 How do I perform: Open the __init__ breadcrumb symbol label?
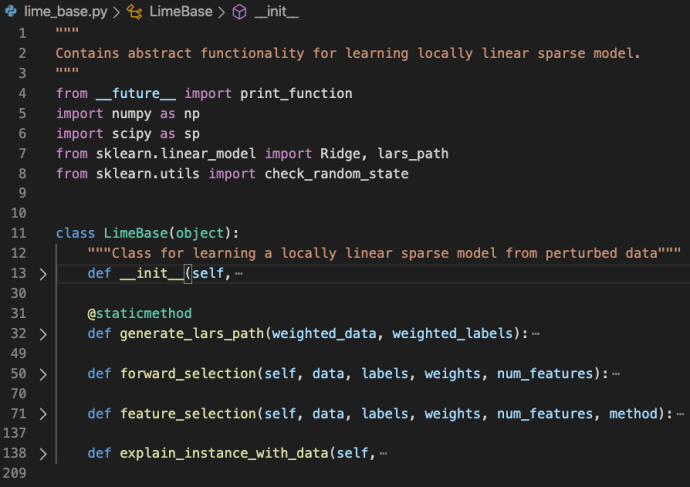[276, 13]
